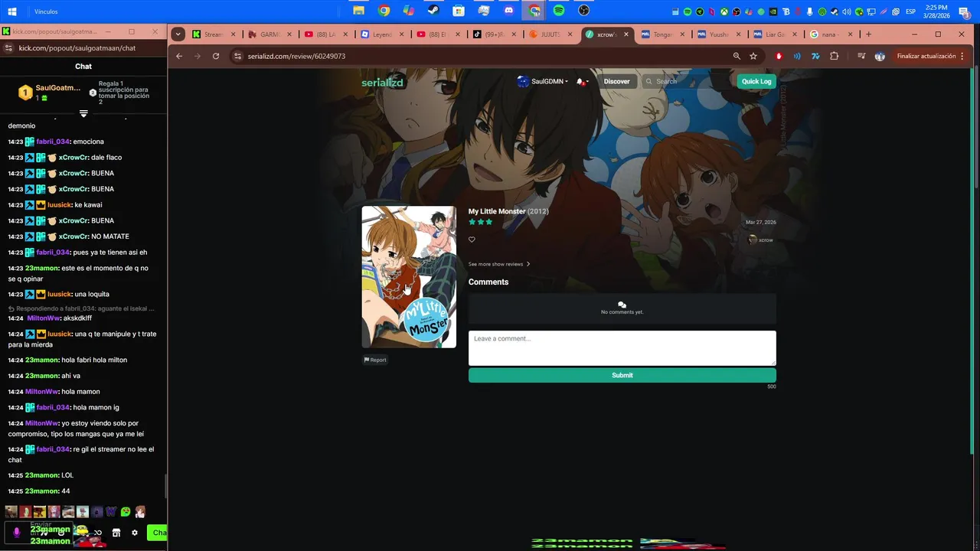The width and height of the screenshot is (980, 551).
Task: Click username xCrowCr saying NO MATATE
Action: 73,236
